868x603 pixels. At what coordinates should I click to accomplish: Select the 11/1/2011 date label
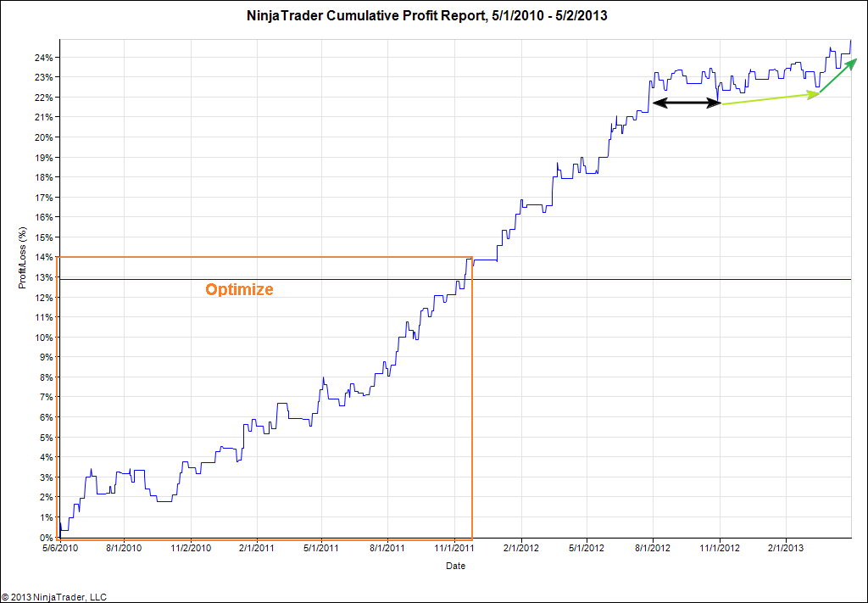[454, 548]
